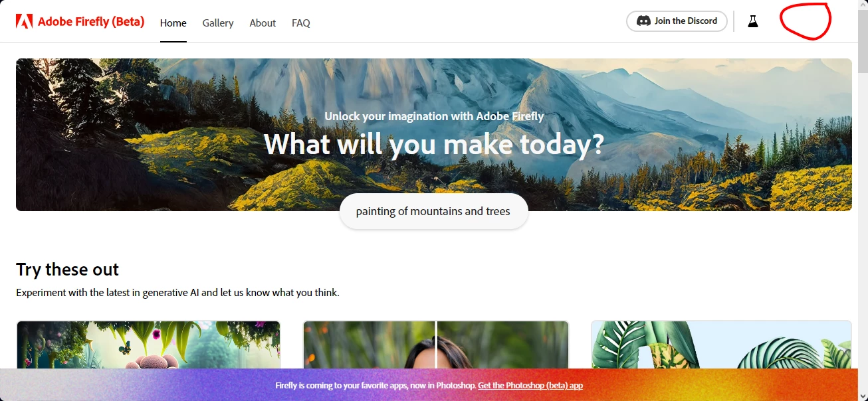Click the Adobe Firefly (Beta) title
Image resolution: width=868 pixels, height=401 pixels.
pos(91,21)
